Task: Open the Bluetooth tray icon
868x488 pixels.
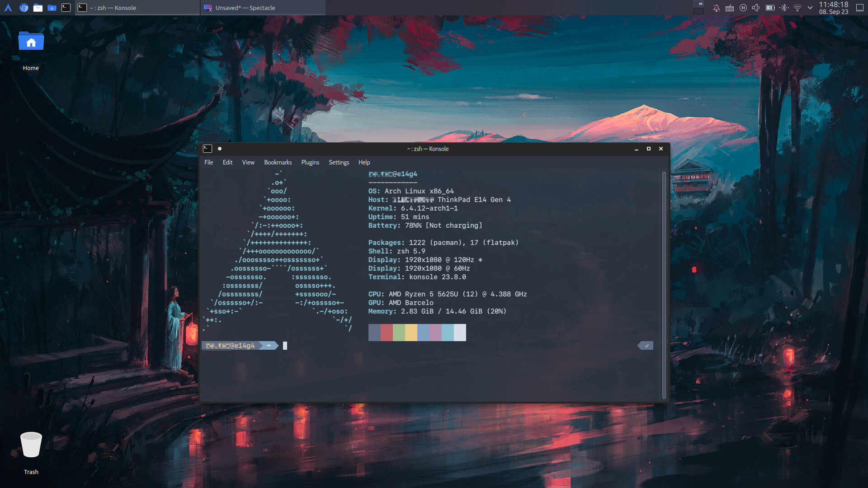Action: point(784,8)
